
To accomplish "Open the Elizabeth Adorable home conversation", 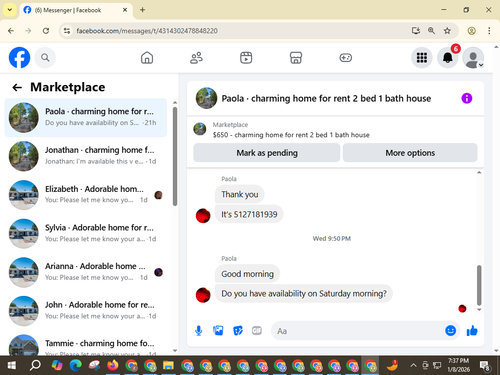I will click(86, 195).
